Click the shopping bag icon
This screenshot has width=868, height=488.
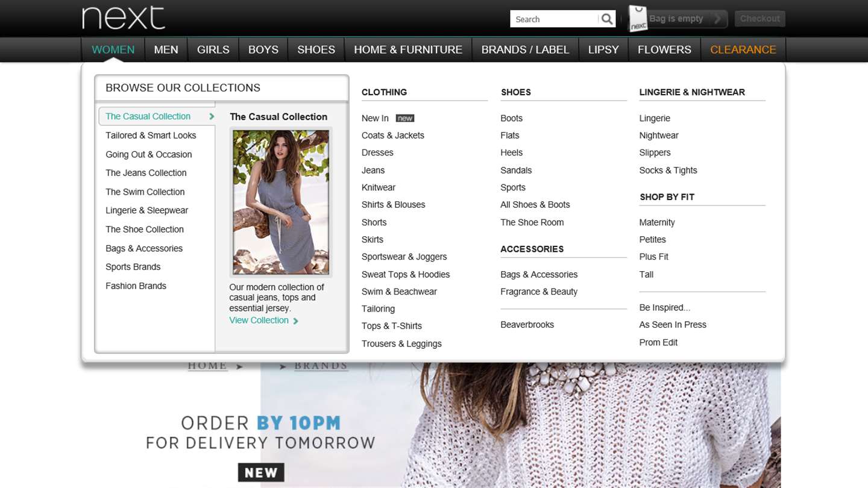(638, 19)
